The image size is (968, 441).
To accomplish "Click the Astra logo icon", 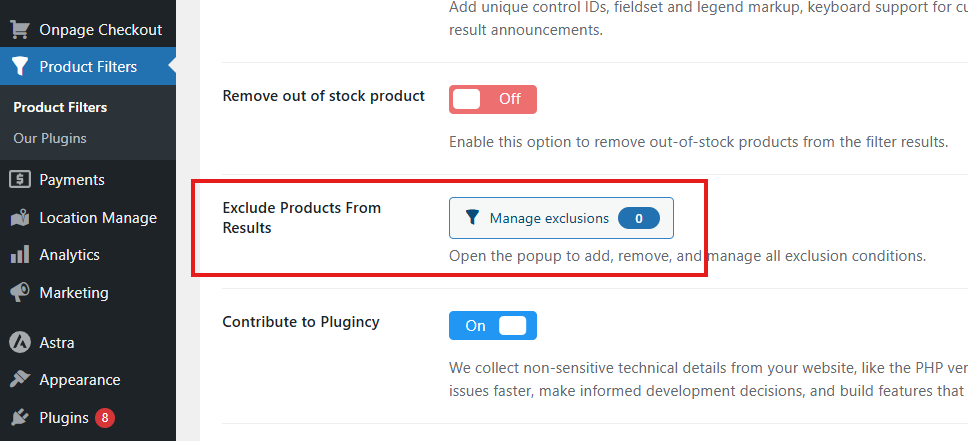I will point(19,342).
